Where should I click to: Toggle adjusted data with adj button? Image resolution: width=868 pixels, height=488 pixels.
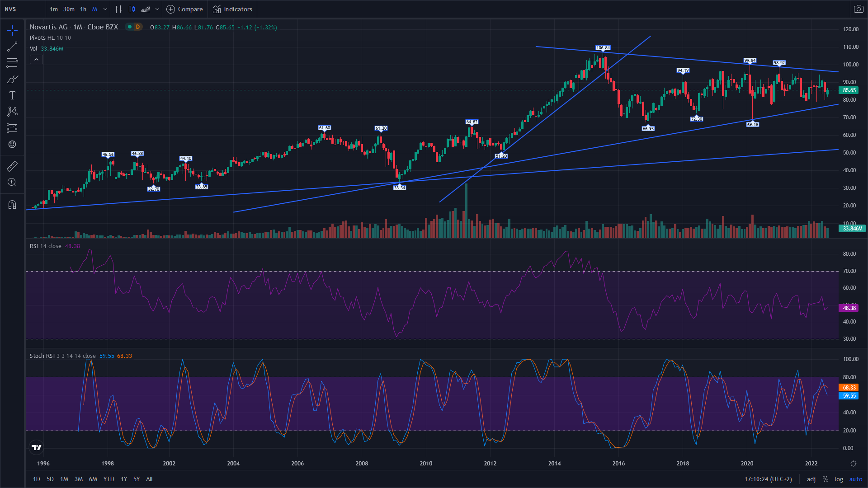pos(811,479)
